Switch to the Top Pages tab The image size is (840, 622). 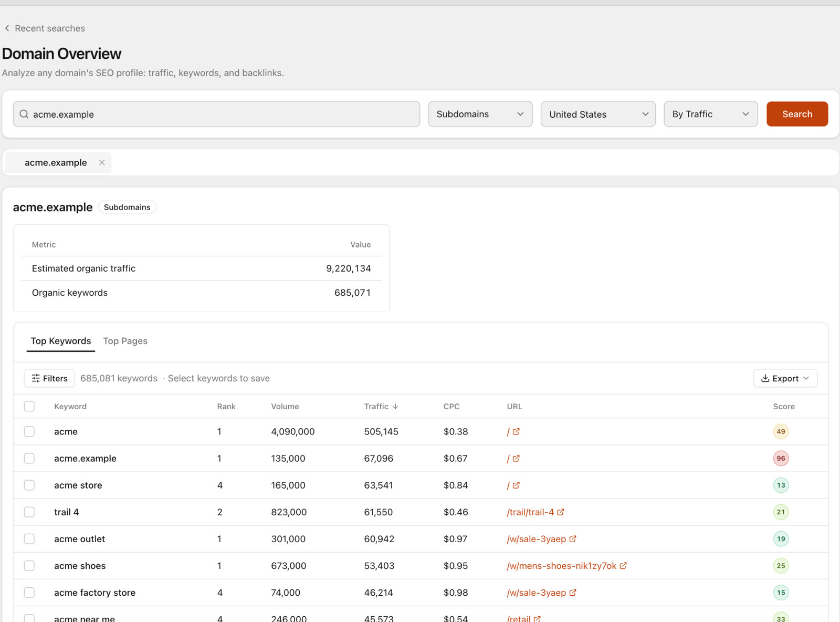(125, 341)
